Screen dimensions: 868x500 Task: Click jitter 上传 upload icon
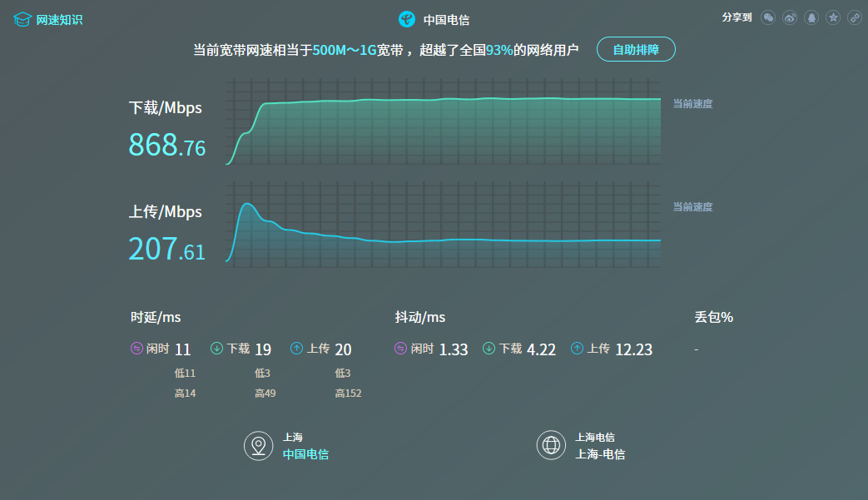[x=578, y=349]
